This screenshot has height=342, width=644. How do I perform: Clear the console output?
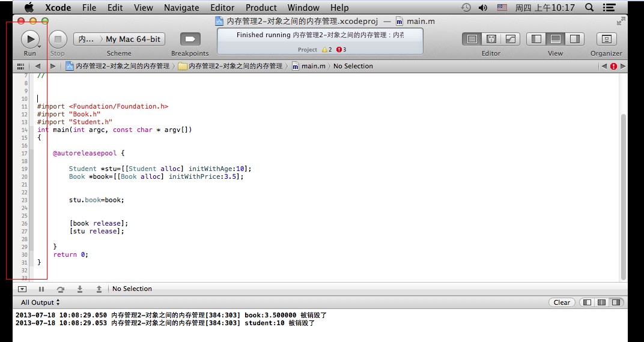tap(562, 302)
